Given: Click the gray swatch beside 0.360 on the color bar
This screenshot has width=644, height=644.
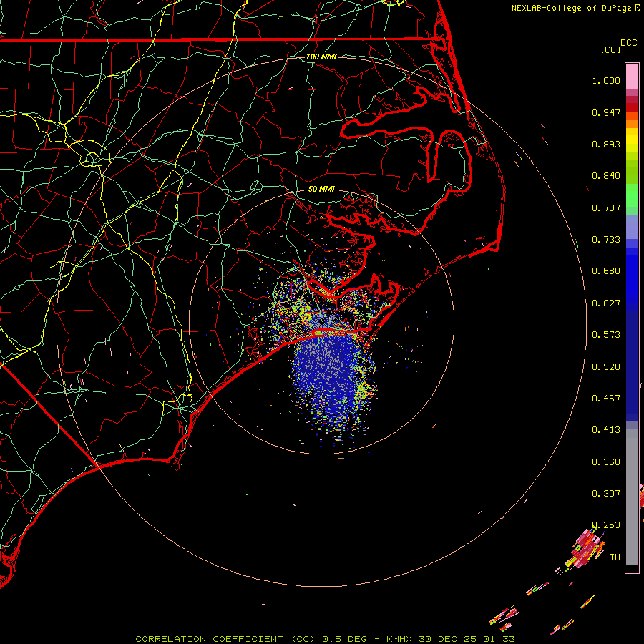Looking at the screenshot, I should pos(632,497).
